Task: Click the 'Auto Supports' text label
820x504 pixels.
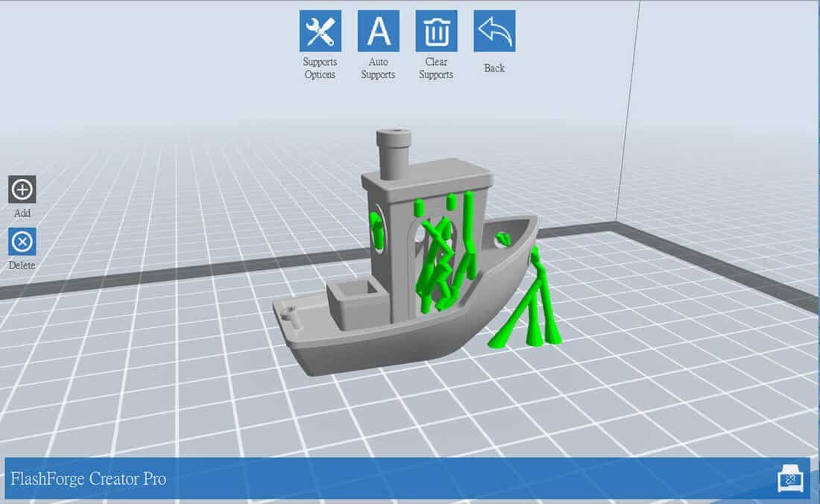Action: pyautogui.click(x=378, y=68)
